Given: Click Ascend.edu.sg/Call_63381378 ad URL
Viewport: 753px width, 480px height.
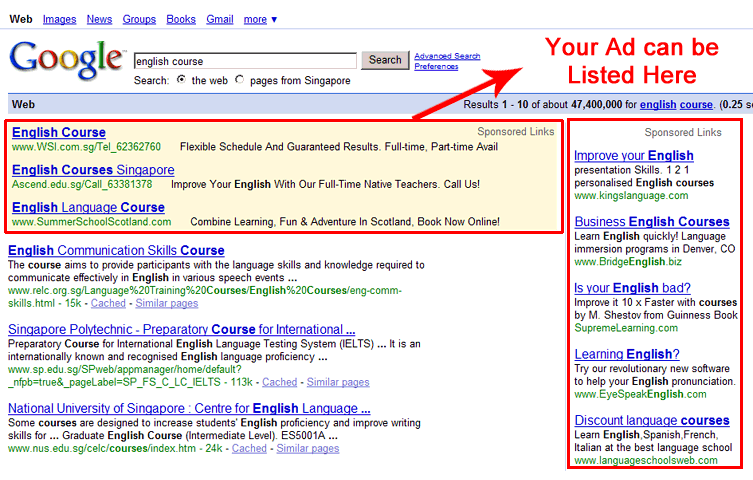Looking at the screenshot, I should click(x=82, y=184).
